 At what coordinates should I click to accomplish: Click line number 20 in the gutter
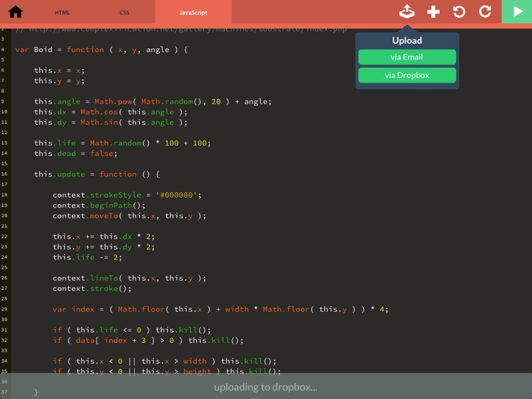point(4,215)
